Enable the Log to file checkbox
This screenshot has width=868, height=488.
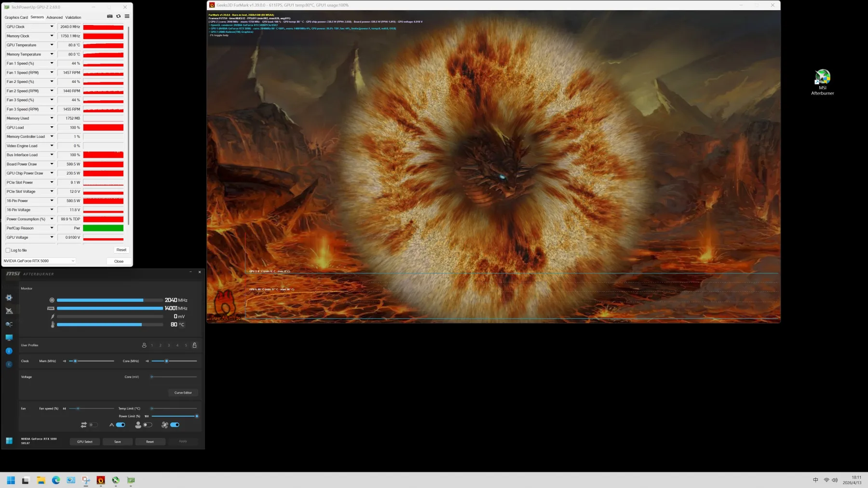click(x=8, y=250)
